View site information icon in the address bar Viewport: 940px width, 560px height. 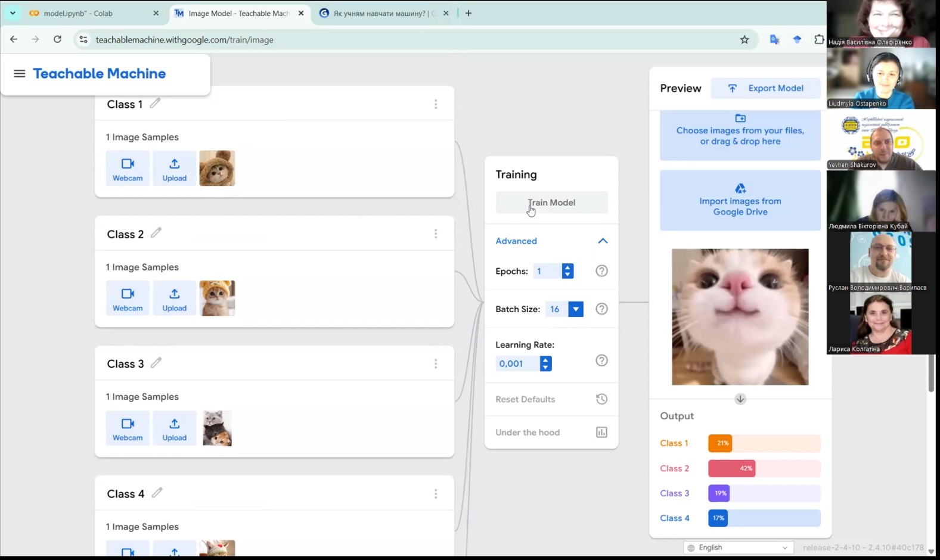pos(83,40)
